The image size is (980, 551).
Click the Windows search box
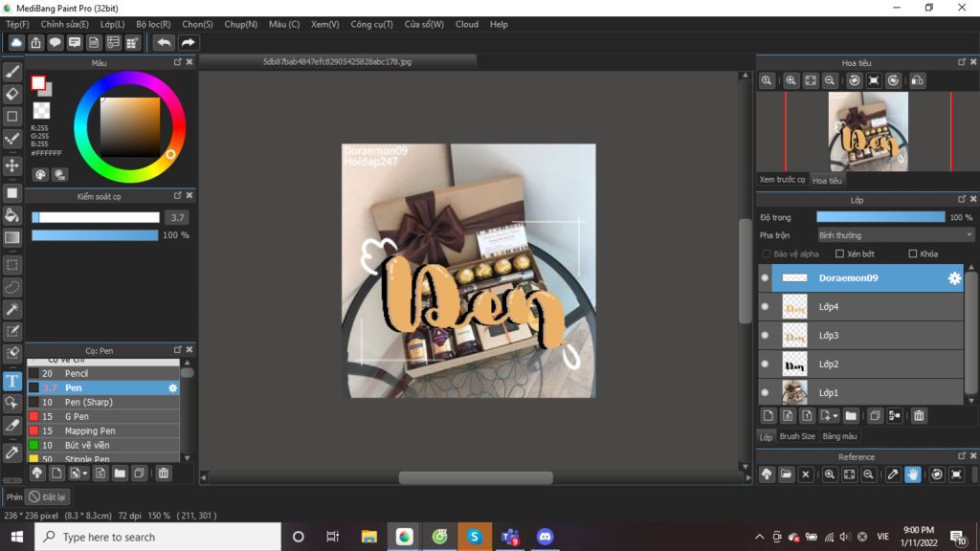click(158, 537)
